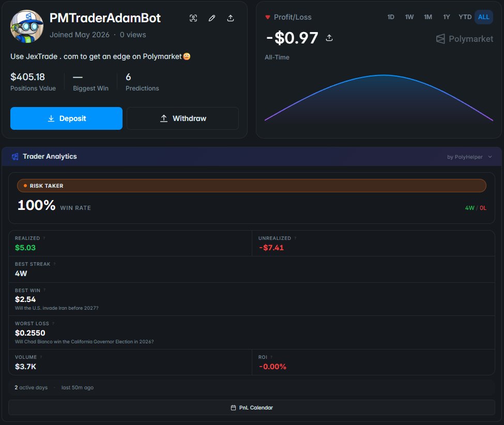Share the -$0.97 profit/loss figure
Image resolution: width=504 pixels, height=425 pixels.
coord(329,38)
